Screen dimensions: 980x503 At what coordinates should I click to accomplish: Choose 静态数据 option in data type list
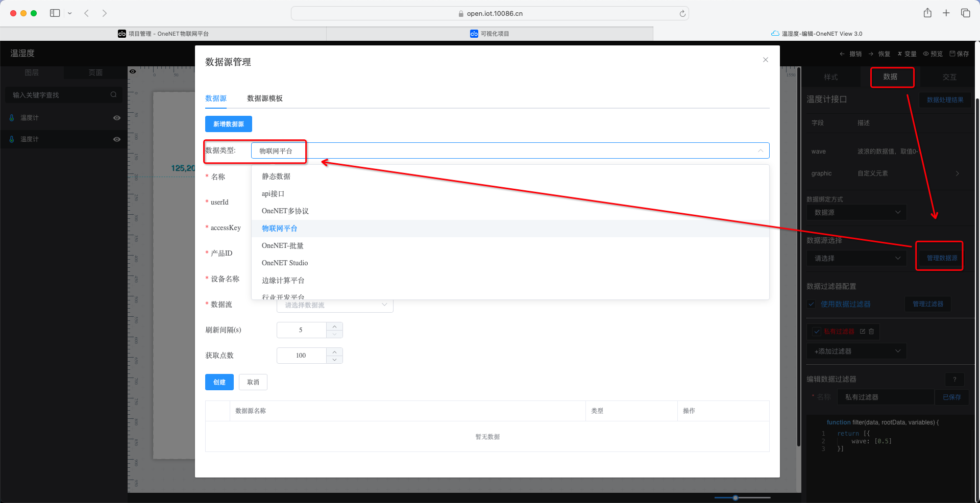[x=276, y=176]
